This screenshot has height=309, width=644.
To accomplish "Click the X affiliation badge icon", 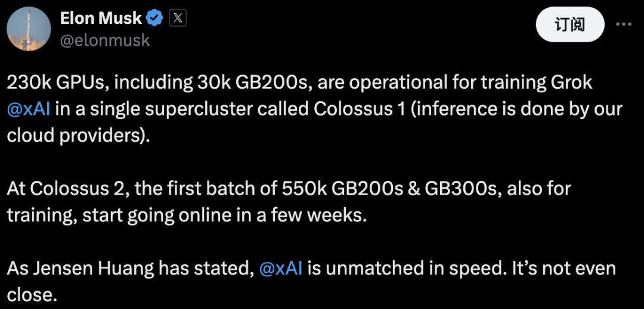I will click(x=178, y=18).
